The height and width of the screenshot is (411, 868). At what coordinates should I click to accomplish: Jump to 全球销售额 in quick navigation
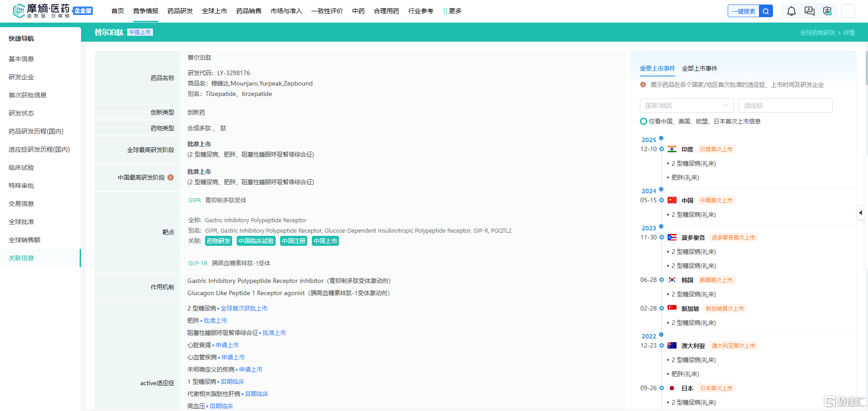coord(24,240)
